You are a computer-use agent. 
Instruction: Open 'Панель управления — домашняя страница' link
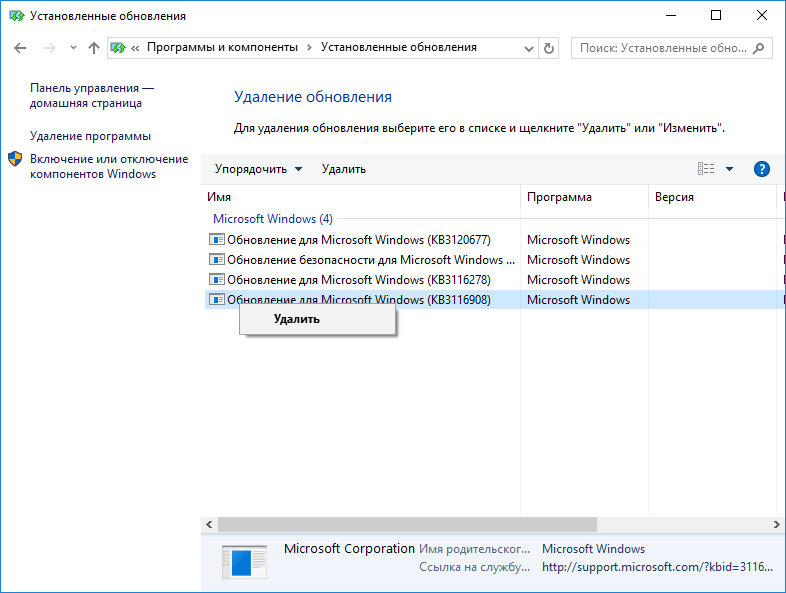[92, 95]
